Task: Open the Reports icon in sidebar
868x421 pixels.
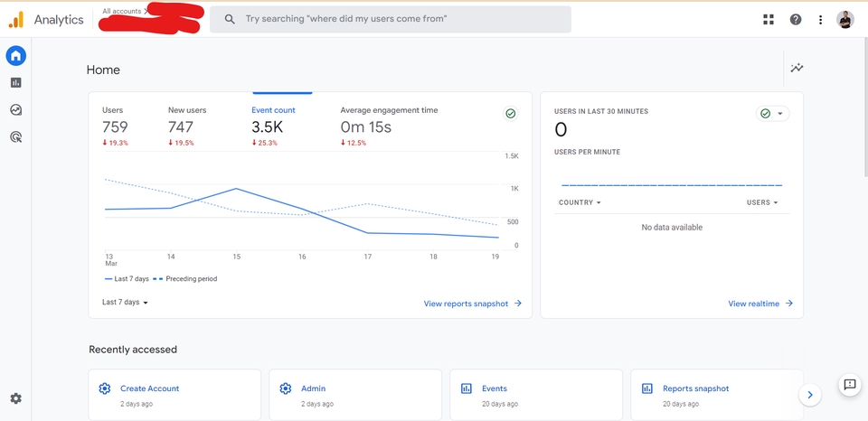Action: [15, 83]
